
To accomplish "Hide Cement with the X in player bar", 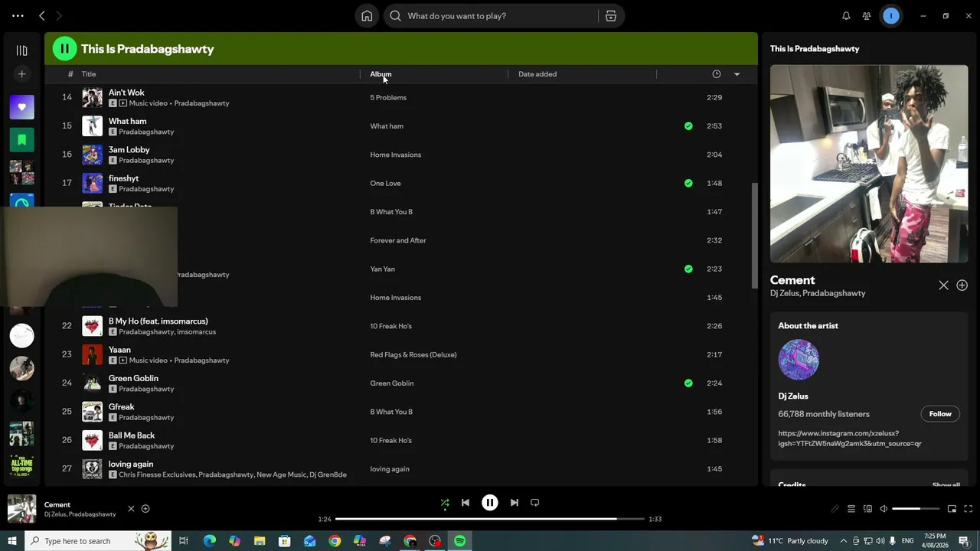I will tap(131, 509).
